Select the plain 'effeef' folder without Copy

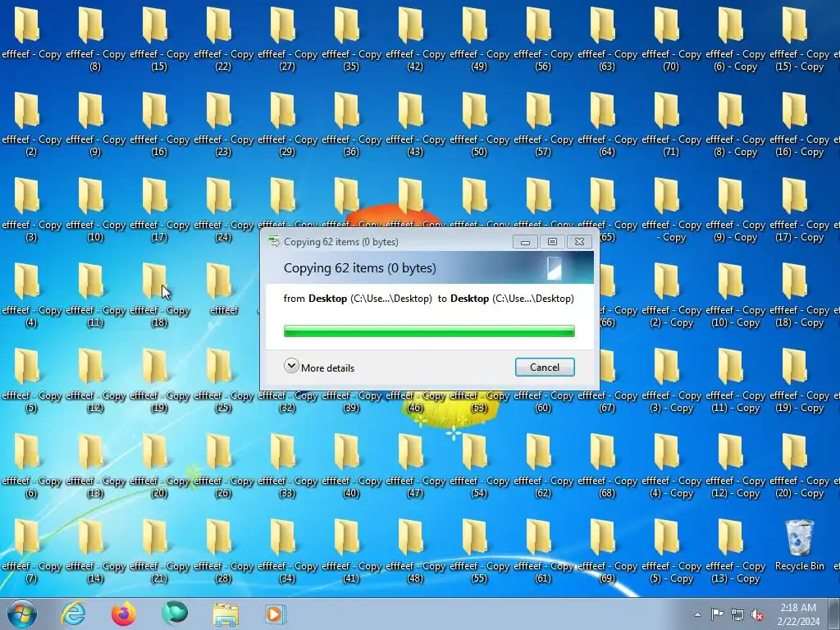(x=223, y=290)
